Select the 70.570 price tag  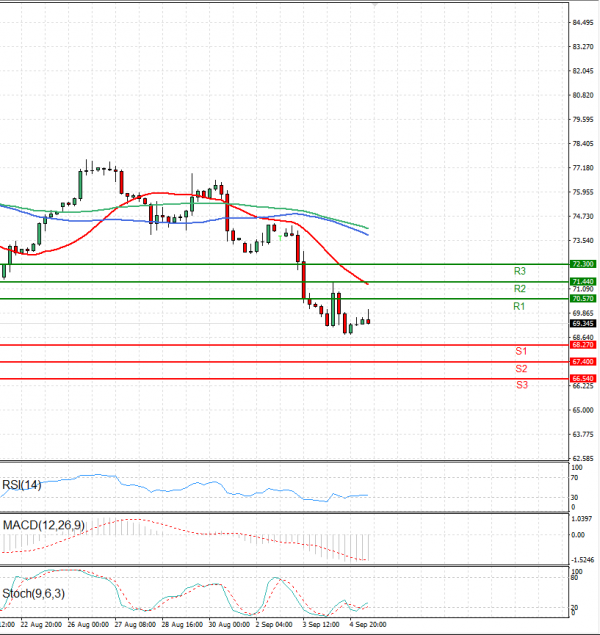pyautogui.click(x=583, y=298)
